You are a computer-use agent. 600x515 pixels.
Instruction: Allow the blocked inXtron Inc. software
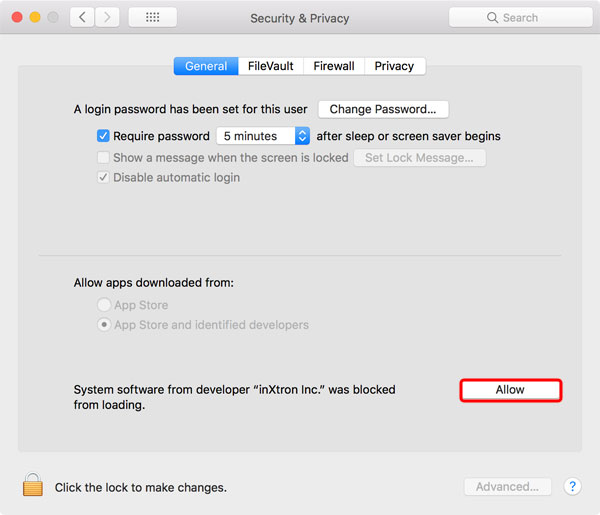tap(510, 390)
